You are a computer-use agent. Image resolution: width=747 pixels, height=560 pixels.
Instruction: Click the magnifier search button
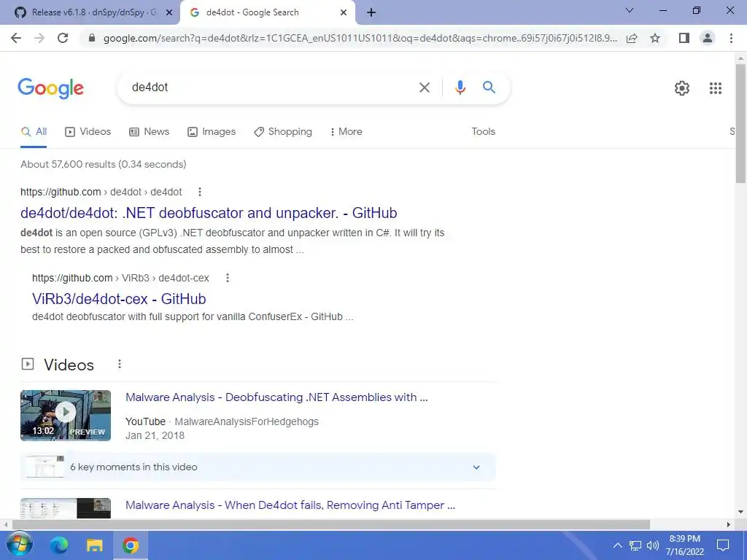(489, 87)
